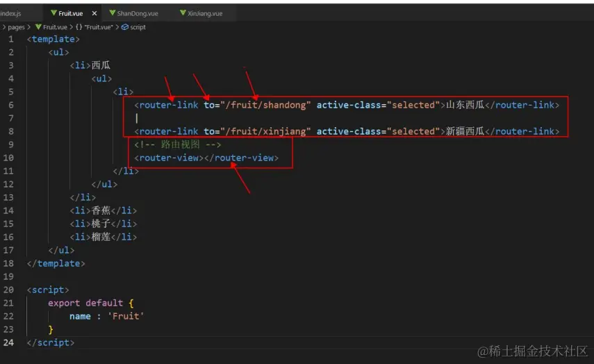The image size is (594, 364).
Task: Click the script symbol icon in breadcrumb
Action: [124, 27]
